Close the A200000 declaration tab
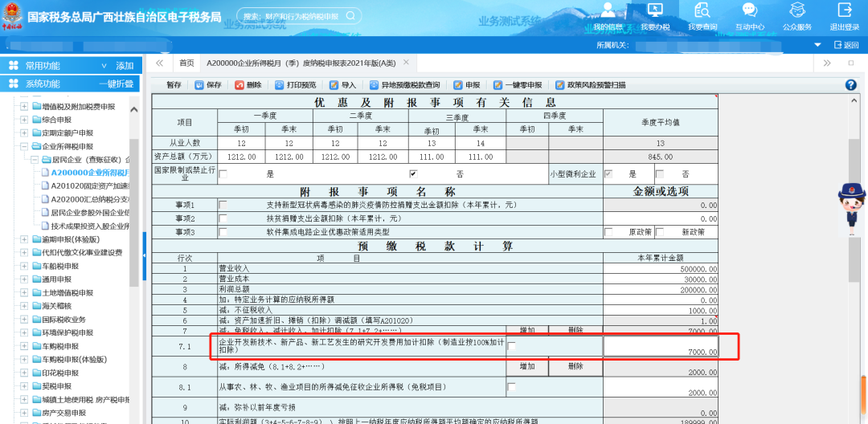 406,62
